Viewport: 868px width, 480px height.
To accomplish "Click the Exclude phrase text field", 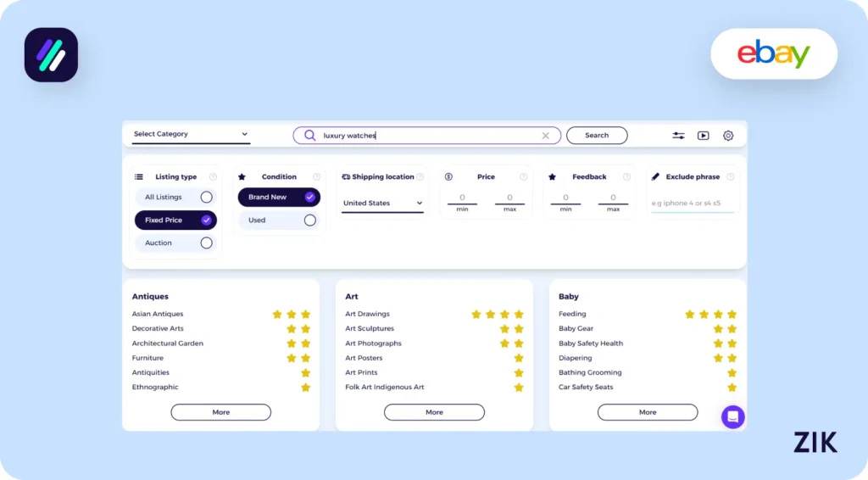I will 692,204.
